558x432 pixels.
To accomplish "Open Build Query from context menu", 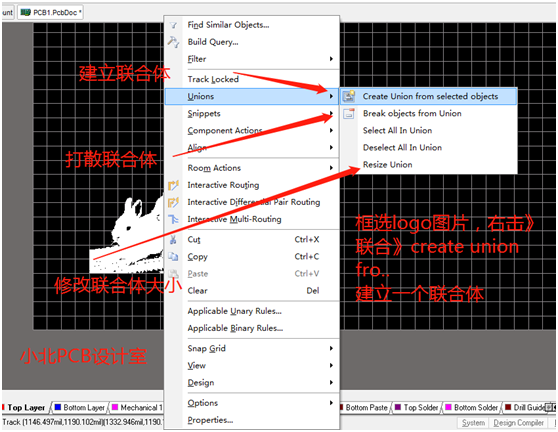I will 252,42.
